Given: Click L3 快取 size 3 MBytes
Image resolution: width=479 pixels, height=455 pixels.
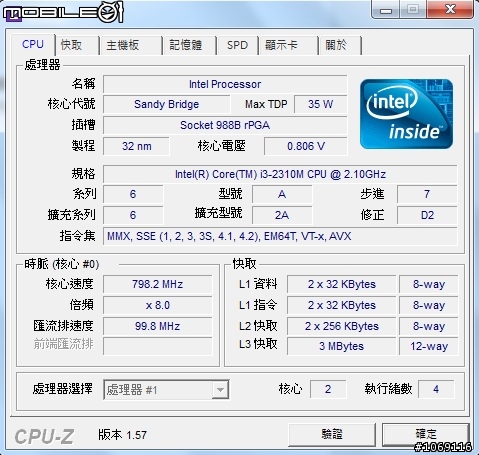Looking at the screenshot, I should pos(342,346).
